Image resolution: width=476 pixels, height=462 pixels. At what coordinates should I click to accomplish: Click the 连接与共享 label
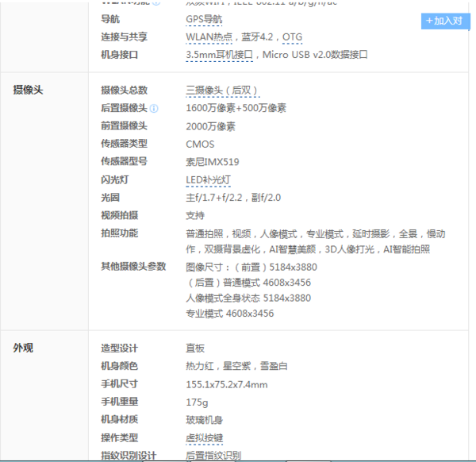click(x=125, y=37)
